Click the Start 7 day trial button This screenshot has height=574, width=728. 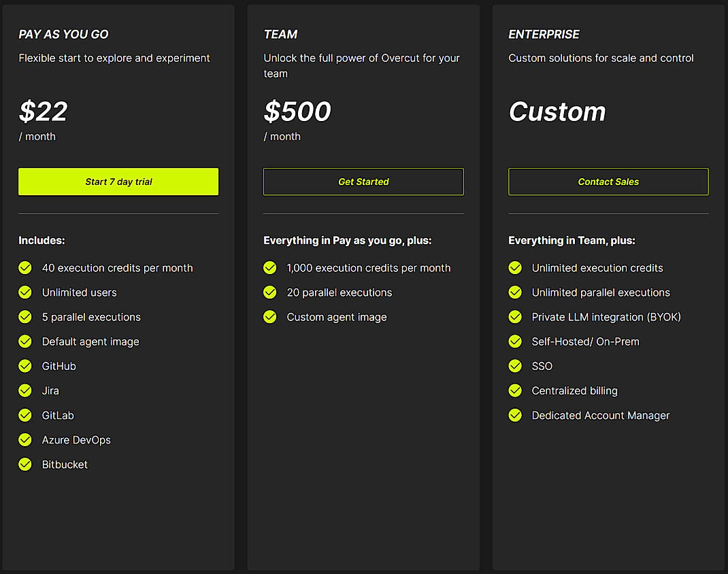pos(118,182)
